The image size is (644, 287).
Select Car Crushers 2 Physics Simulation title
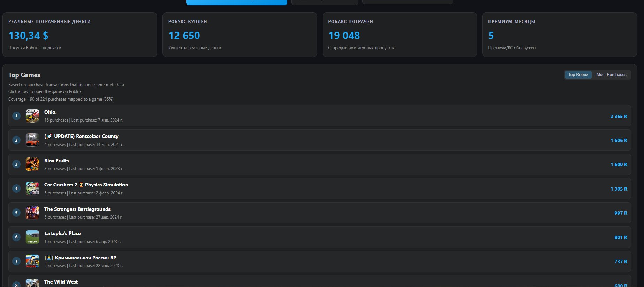(86, 185)
